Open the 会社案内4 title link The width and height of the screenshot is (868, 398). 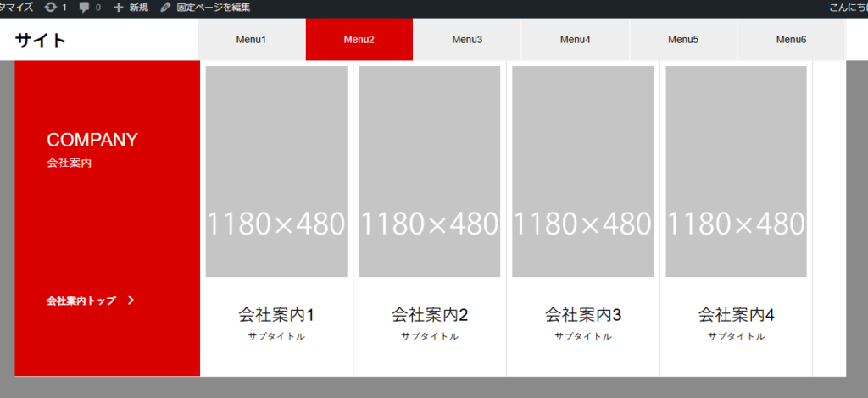(x=736, y=315)
